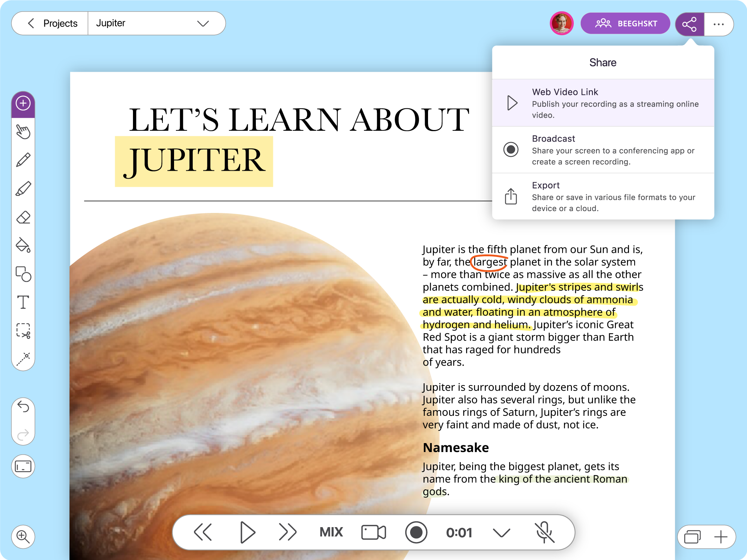The image size is (747, 560).
Task: Select the pencil drawing tool
Action: 23,160
